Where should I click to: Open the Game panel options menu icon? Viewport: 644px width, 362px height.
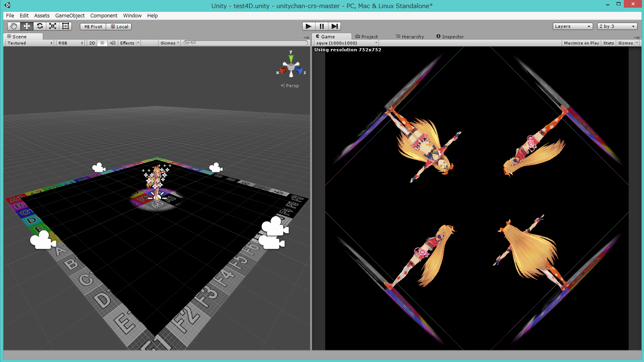point(637,37)
